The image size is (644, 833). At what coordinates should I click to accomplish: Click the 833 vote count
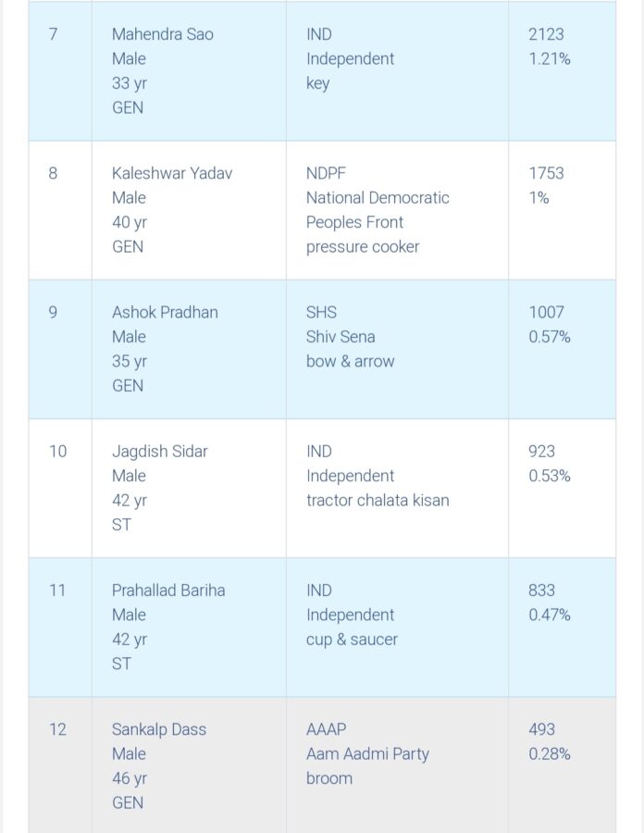(542, 590)
